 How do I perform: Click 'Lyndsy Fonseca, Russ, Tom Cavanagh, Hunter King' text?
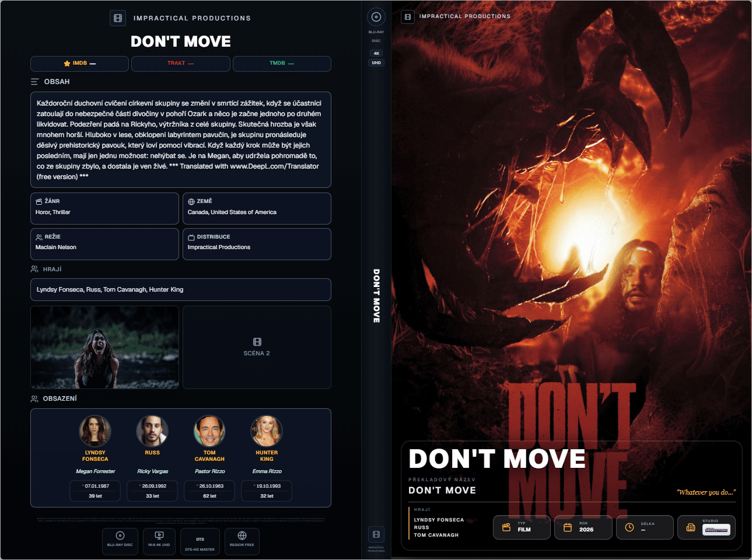[110, 289]
